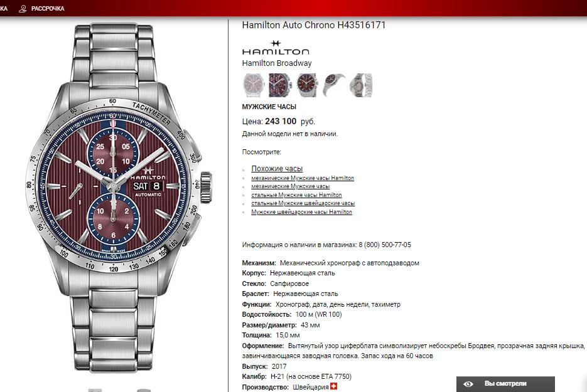Open стальные Мужские часы Hamilton link
This screenshot has width=587, height=392.
tap(296, 195)
